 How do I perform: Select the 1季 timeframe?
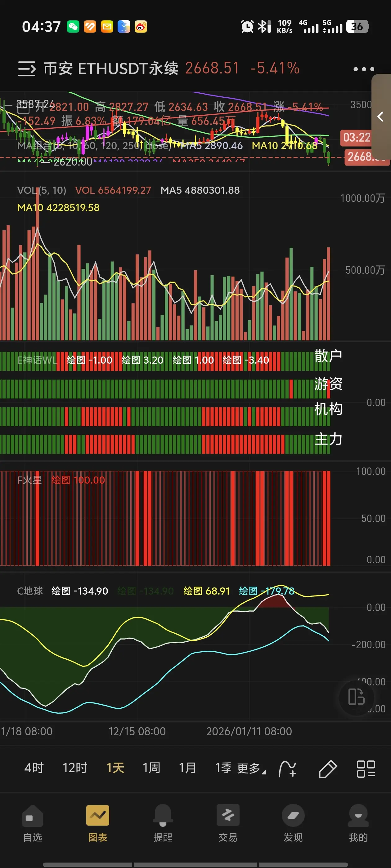pos(223,768)
